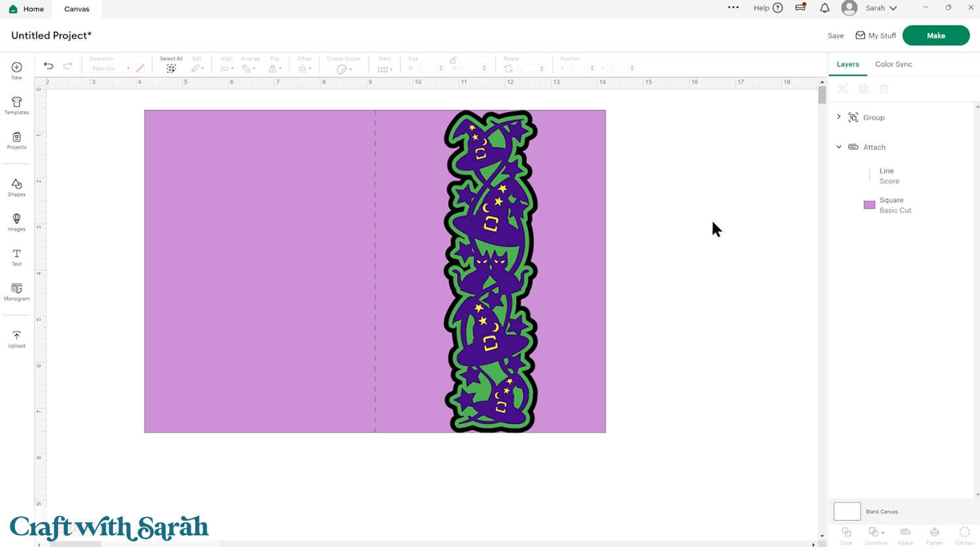980x547 pixels.
Task: Open the Images library
Action: coord(17,222)
